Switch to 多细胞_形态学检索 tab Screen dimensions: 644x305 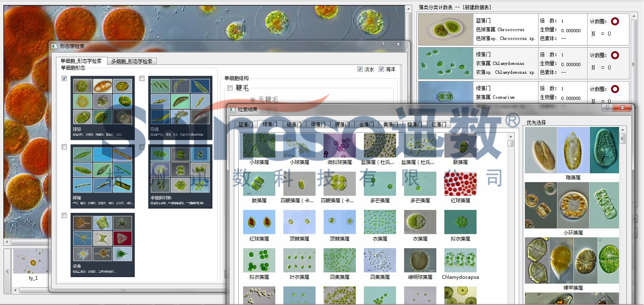[132, 61]
